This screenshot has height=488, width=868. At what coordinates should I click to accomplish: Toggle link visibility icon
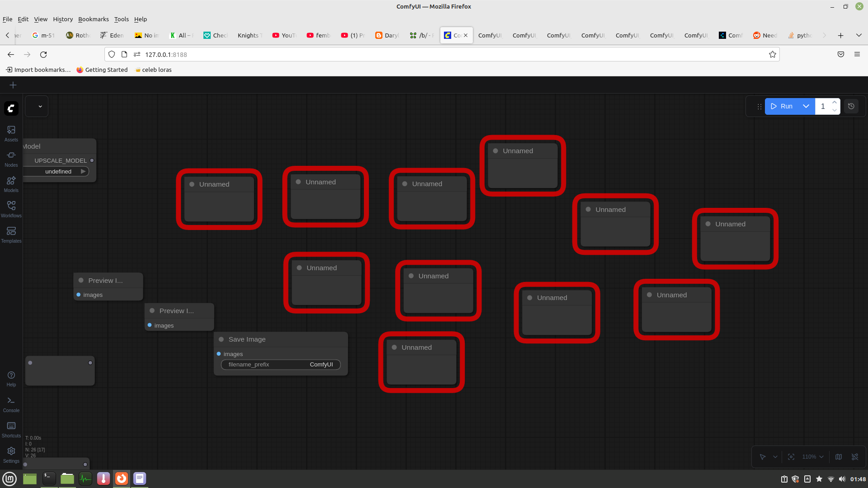pyautogui.click(x=855, y=457)
